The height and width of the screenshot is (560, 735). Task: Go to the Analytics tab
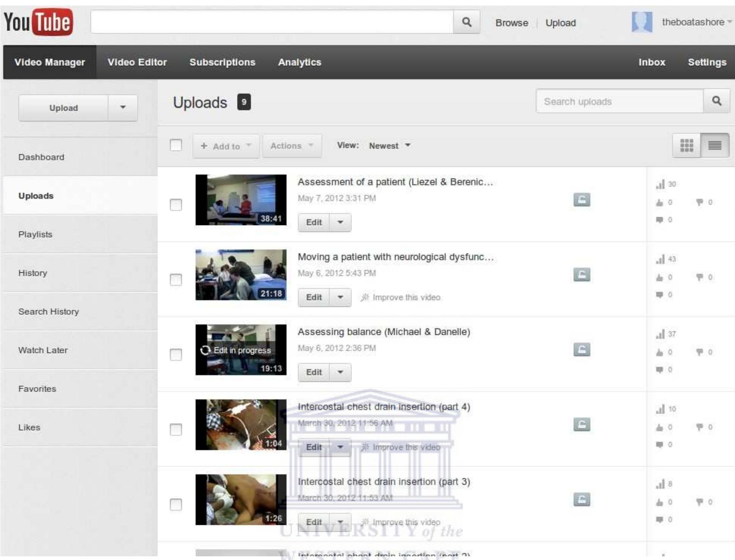pyautogui.click(x=299, y=62)
